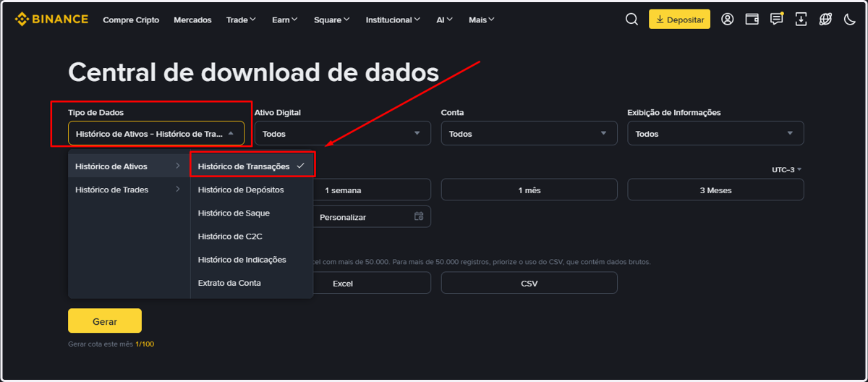
Task: Open the Conta dropdown
Action: pos(529,133)
